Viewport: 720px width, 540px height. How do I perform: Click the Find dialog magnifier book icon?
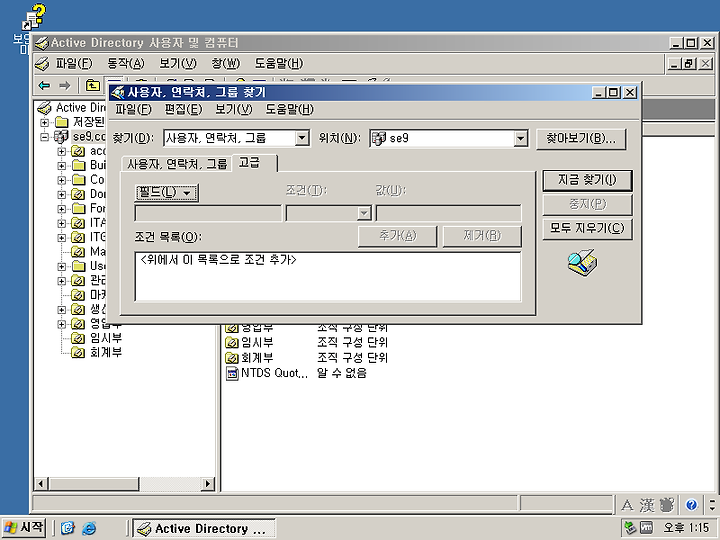pos(583,262)
